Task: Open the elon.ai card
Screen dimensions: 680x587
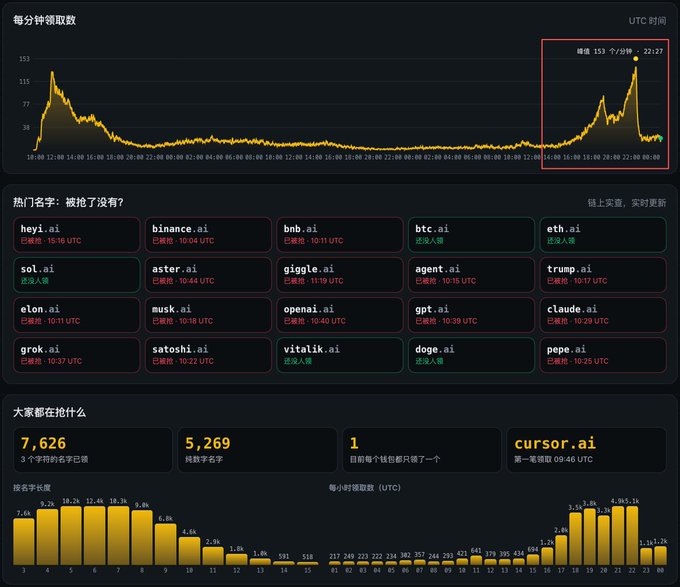Action: click(76, 315)
